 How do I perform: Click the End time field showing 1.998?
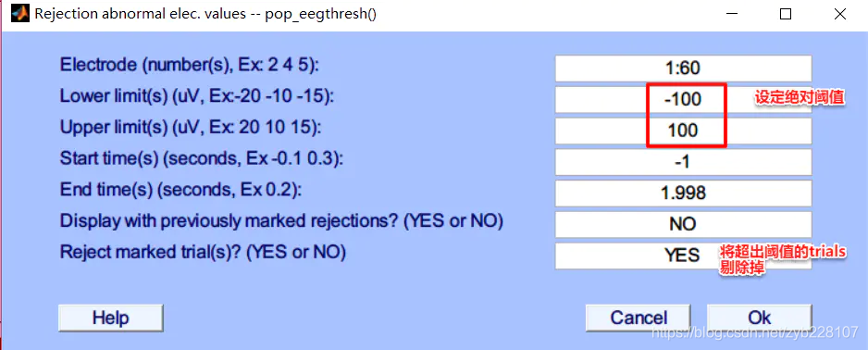[683, 193]
